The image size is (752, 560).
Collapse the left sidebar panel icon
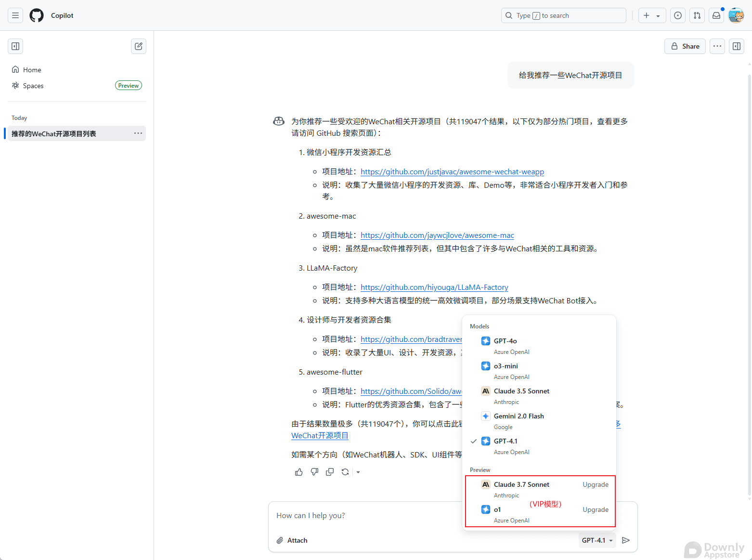click(x=15, y=46)
